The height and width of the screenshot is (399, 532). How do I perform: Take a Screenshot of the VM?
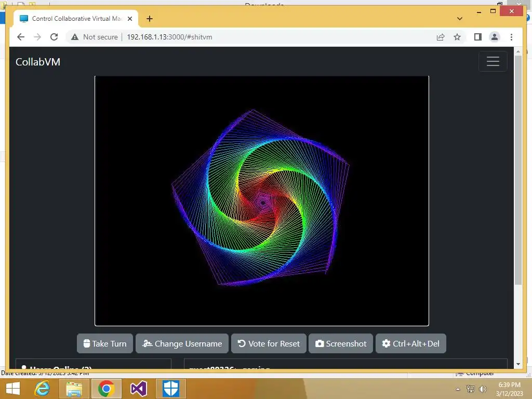pos(341,343)
